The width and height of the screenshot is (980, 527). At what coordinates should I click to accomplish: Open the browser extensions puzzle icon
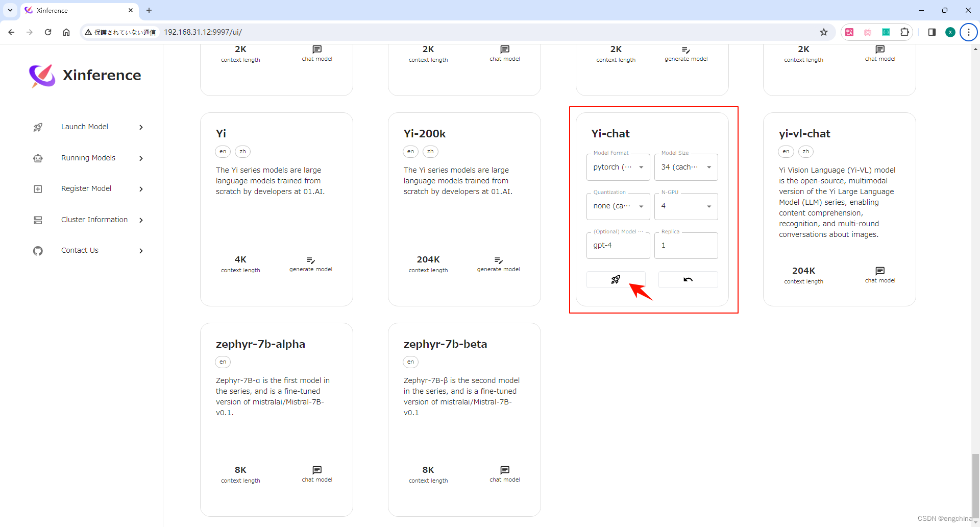(x=904, y=32)
